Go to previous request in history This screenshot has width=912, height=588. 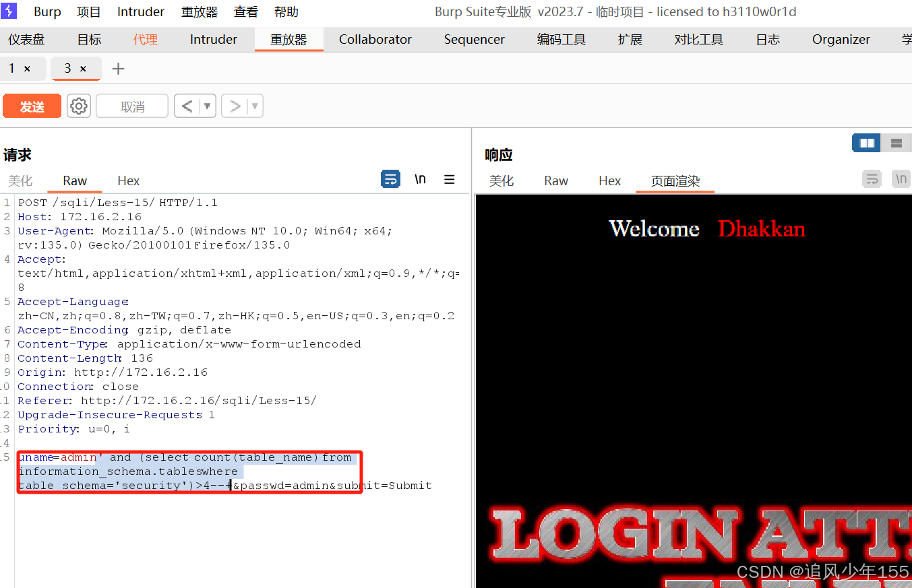(187, 106)
